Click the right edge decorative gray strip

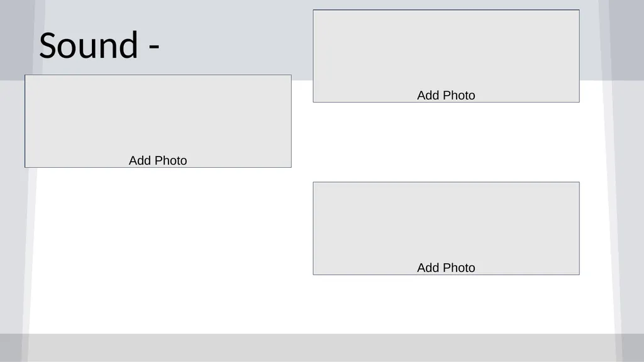630,206
